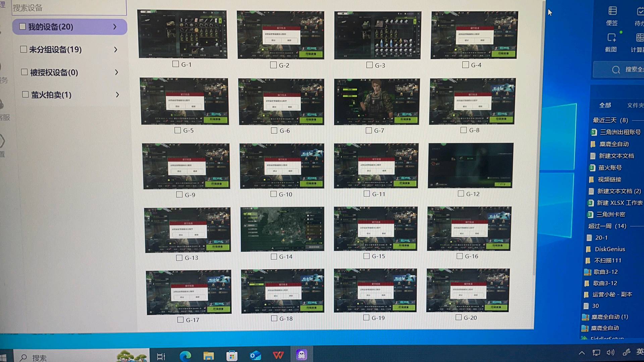
Task: Open the 不扫描111 folder
Action: [603, 260]
